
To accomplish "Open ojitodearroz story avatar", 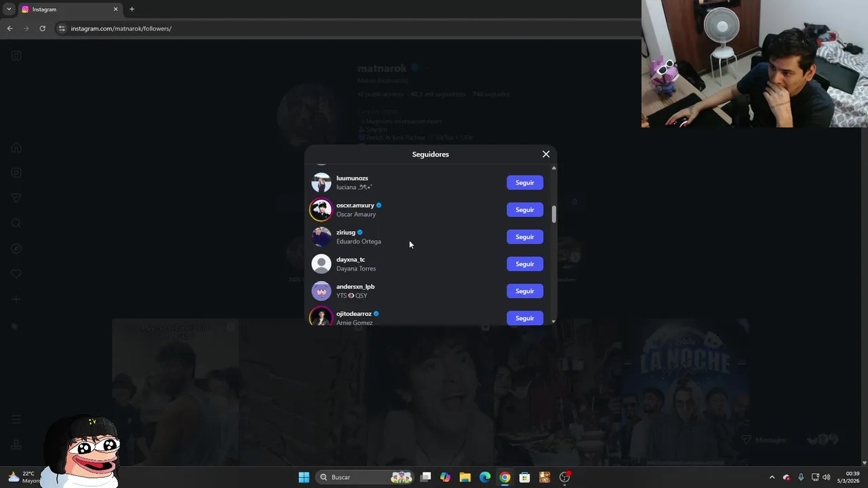I will click(321, 317).
